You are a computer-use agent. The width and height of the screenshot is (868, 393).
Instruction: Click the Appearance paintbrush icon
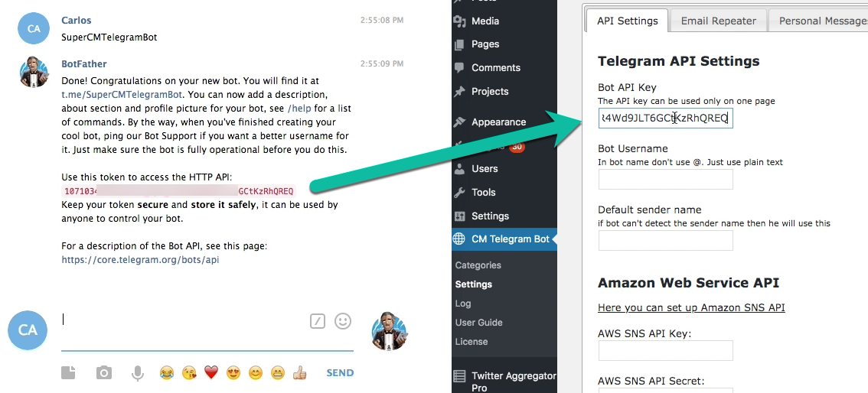[459, 122]
